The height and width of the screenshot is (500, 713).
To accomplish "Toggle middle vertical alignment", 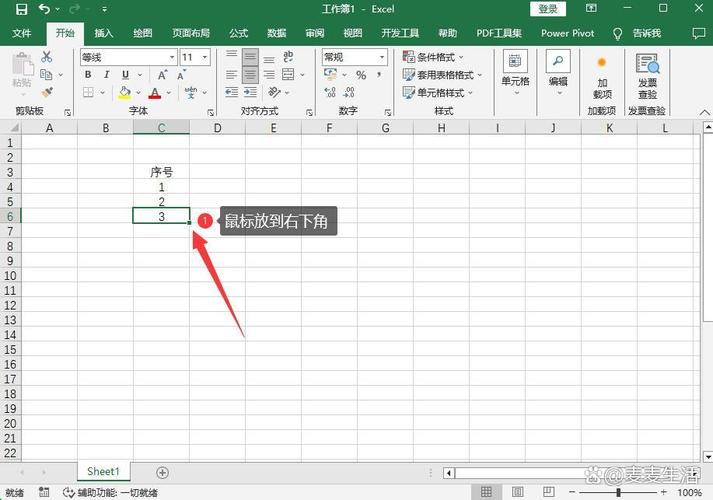I will coord(250,57).
